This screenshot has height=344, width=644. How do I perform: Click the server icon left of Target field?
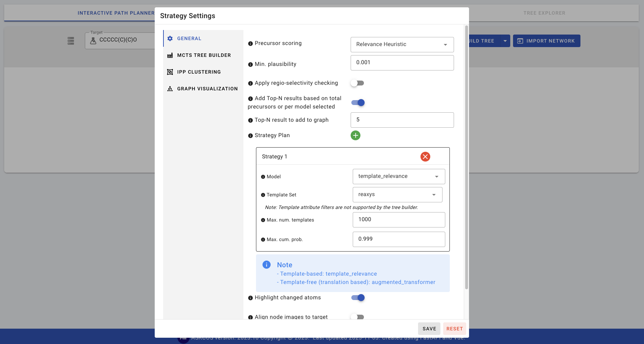pos(71,41)
